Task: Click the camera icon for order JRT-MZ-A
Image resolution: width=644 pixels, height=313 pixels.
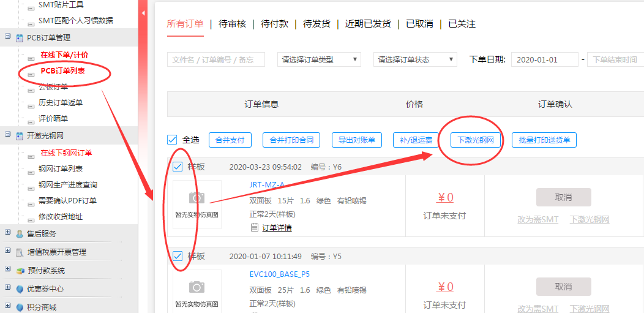Action: tap(197, 197)
